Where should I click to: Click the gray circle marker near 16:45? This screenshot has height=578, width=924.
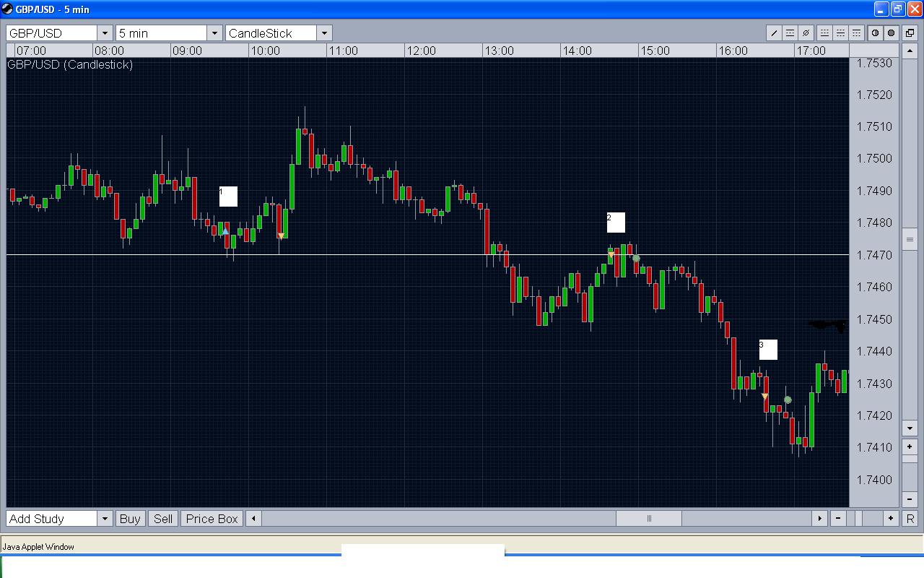pyautogui.click(x=788, y=400)
